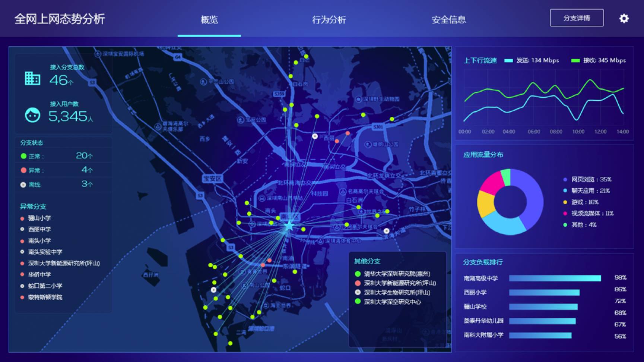
Task: Click the 桑泰丹华幼儿园 load bar
Action: point(542,321)
